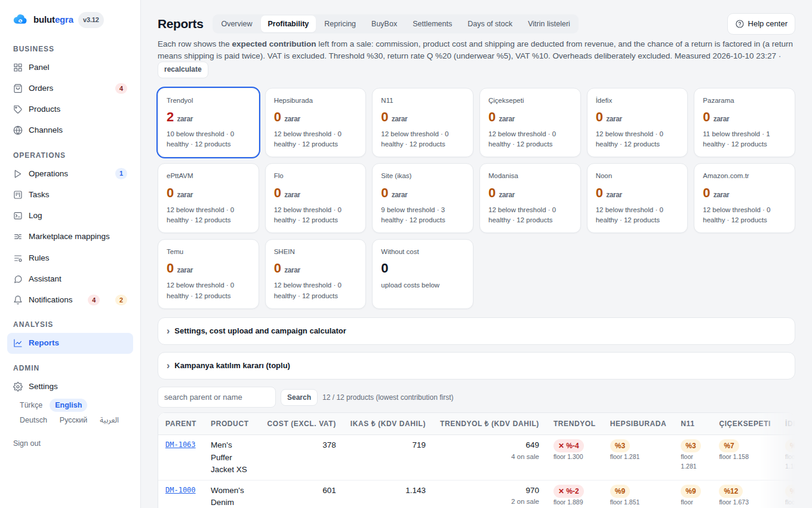The width and height of the screenshot is (812, 508).
Task: Switch language to العربية
Action: tap(109, 420)
